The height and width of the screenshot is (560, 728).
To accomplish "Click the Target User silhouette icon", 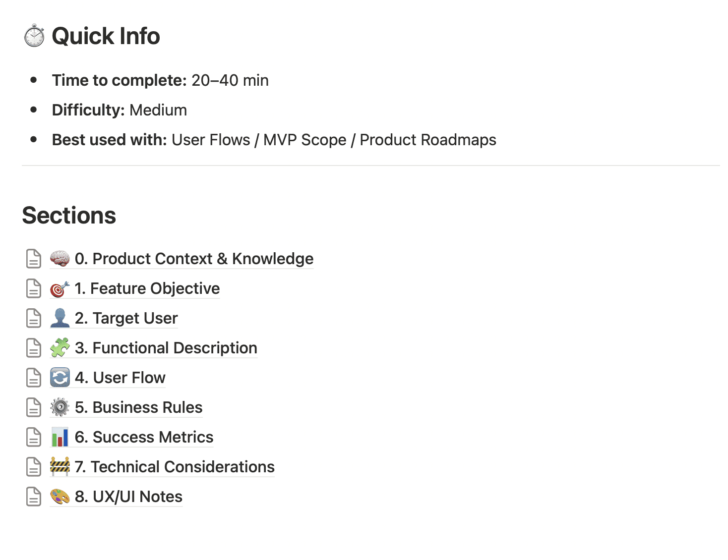I will click(x=60, y=318).
